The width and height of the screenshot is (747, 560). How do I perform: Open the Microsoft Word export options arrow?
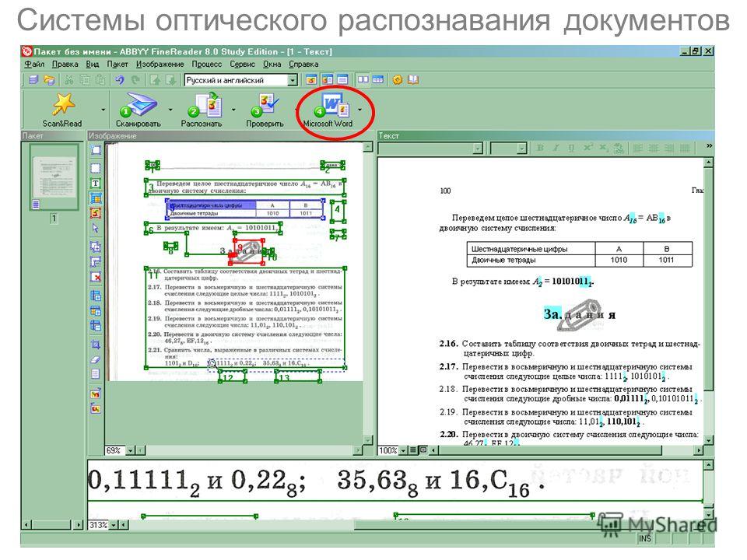359,110
